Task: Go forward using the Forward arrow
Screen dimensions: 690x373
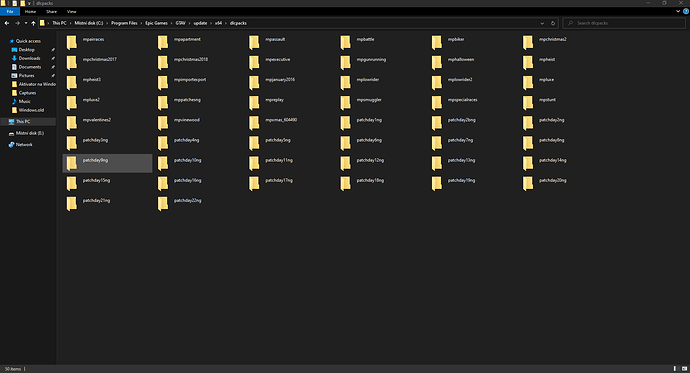Action: (x=17, y=23)
